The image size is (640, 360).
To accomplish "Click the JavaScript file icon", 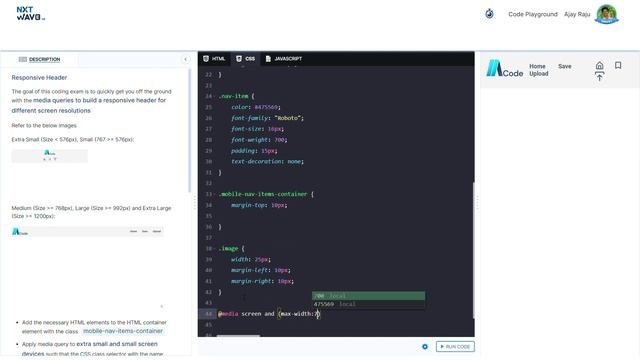I will (x=268, y=59).
